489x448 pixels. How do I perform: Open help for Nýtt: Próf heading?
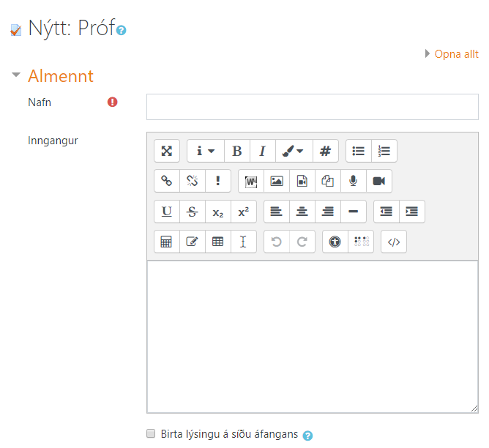point(122,31)
